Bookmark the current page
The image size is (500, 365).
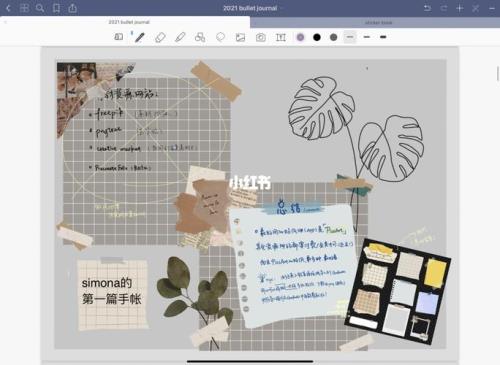(56, 8)
